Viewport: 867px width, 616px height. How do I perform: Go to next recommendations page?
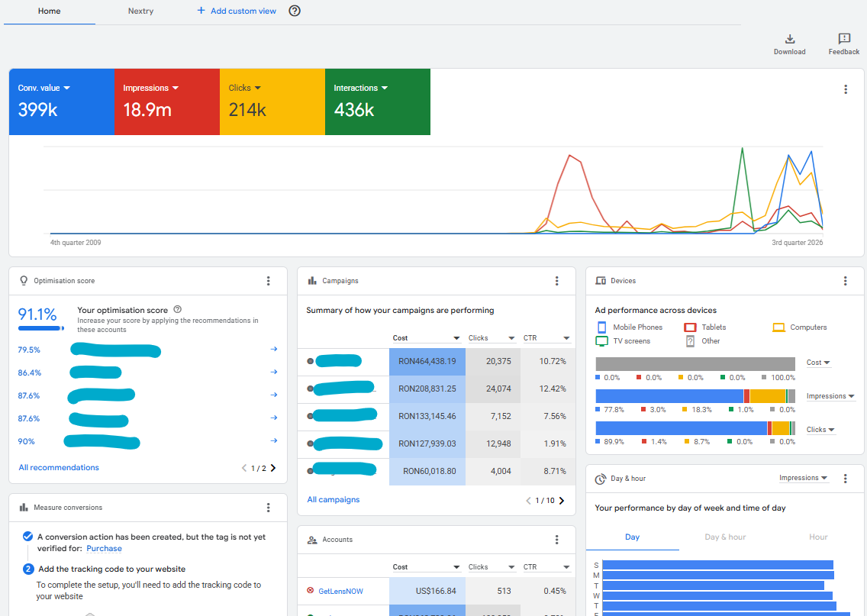click(x=273, y=468)
